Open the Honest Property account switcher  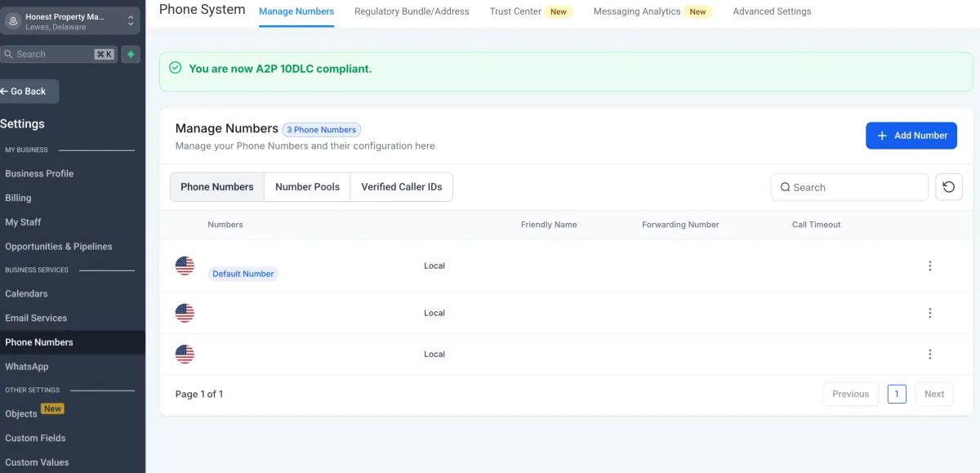[x=71, y=21]
